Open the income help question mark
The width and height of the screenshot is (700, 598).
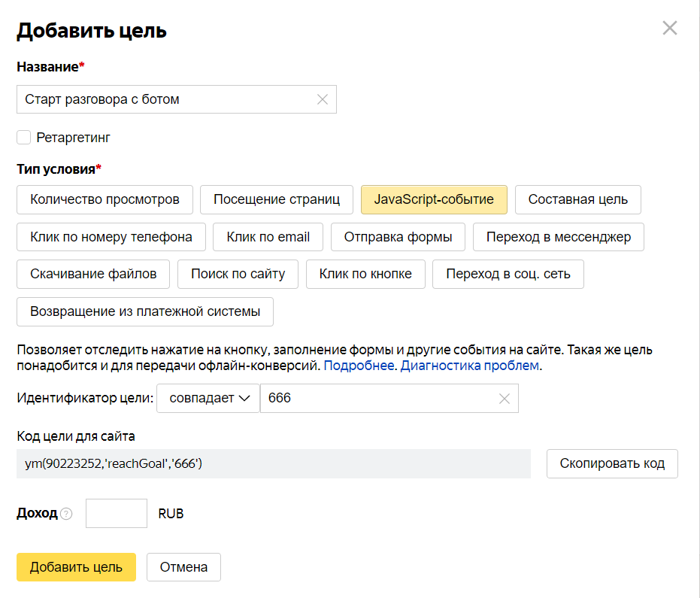pos(66,514)
